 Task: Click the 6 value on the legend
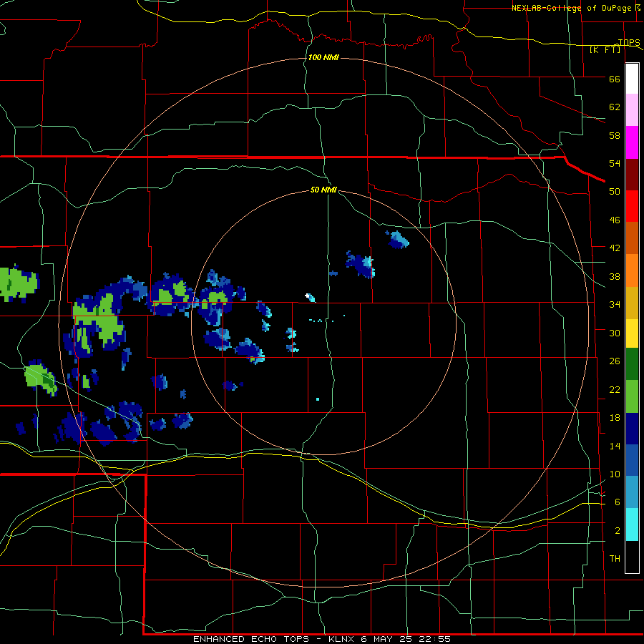[x=617, y=502]
